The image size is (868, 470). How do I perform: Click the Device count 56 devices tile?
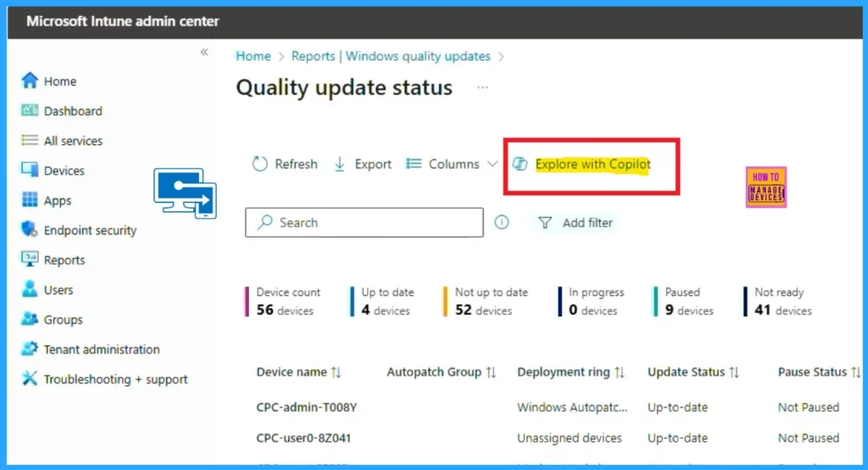click(x=283, y=301)
